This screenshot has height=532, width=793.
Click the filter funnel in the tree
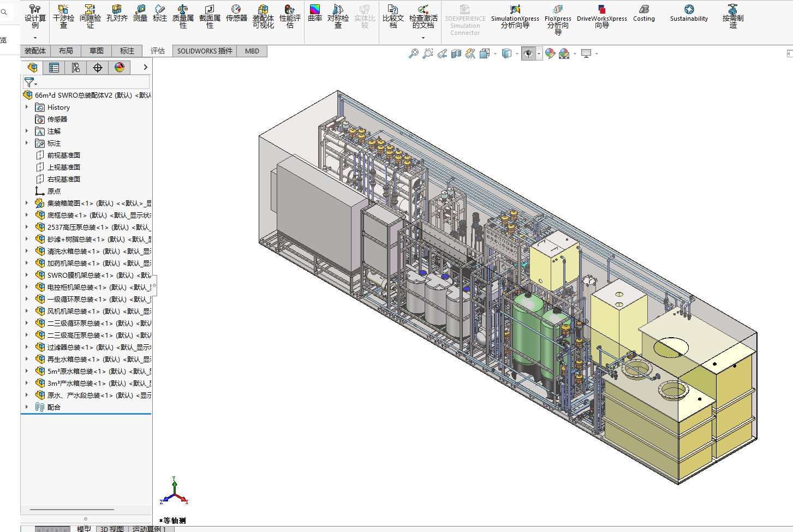29,82
